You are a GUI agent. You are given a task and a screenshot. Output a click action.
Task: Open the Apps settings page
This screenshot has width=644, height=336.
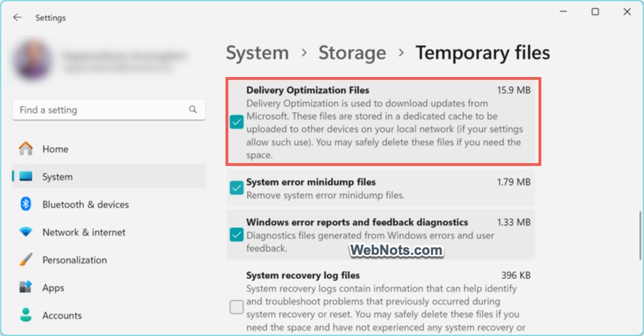53,287
